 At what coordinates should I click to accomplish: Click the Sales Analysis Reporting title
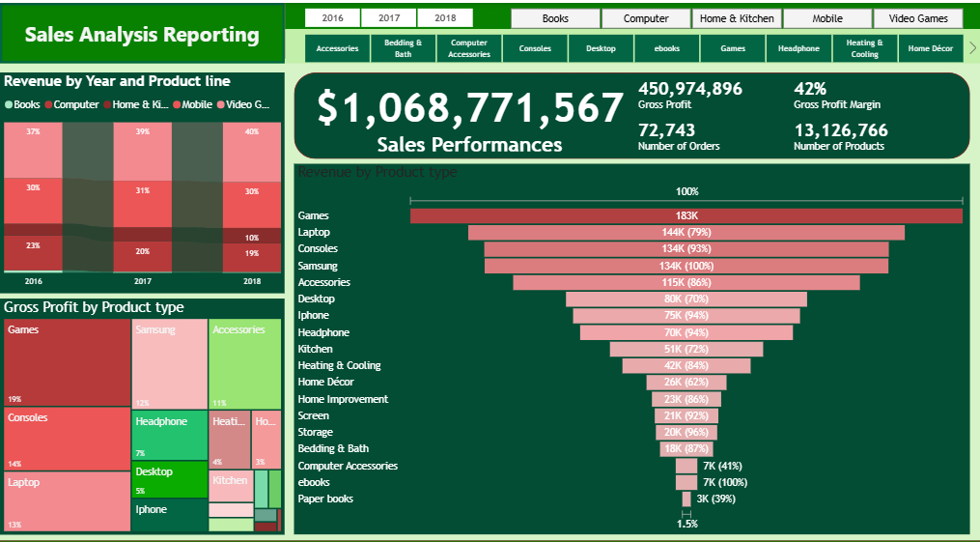point(142,35)
